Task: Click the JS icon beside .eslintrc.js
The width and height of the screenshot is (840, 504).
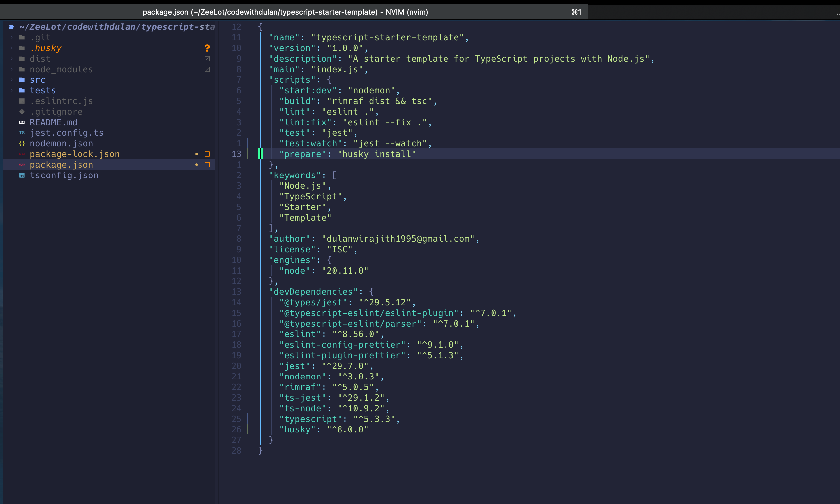Action: (x=22, y=101)
